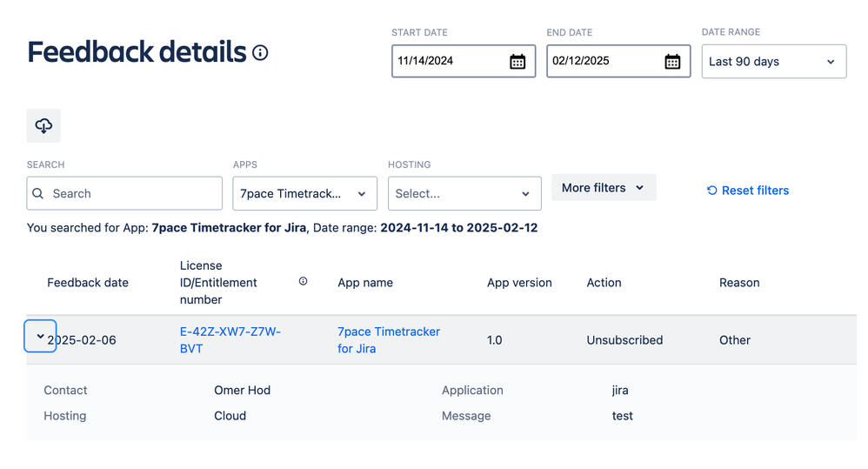This screenshot has width=868, height=469.
Task: Click the jira application value
Action: 620,390
